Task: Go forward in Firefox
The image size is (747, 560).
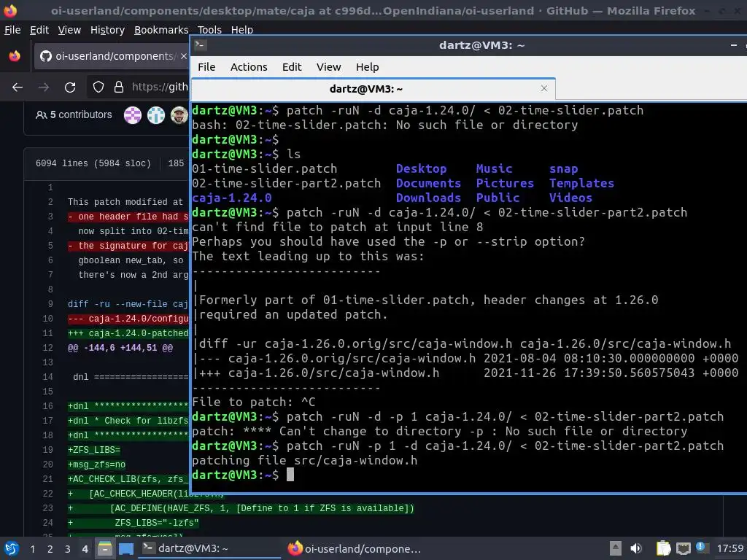Action: (x=43, y=87)
